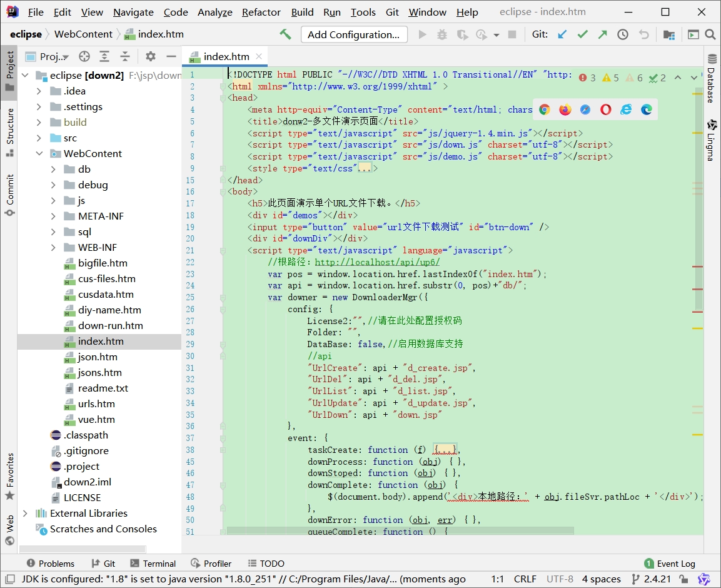Open Project panel settings gear
Screen dimensions: 721x588
point(150,56)
